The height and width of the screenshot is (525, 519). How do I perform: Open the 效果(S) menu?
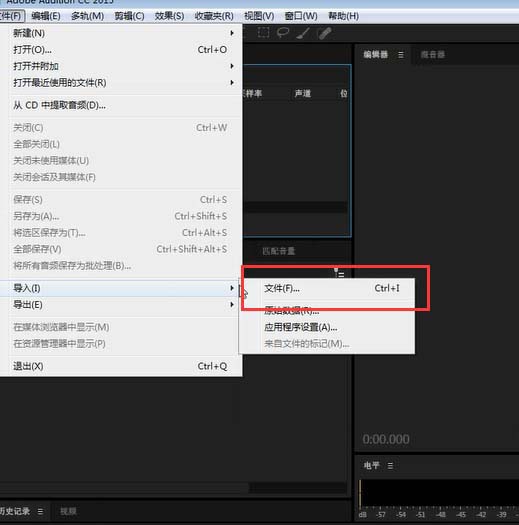pyautogui.click(x=169, y=16)
